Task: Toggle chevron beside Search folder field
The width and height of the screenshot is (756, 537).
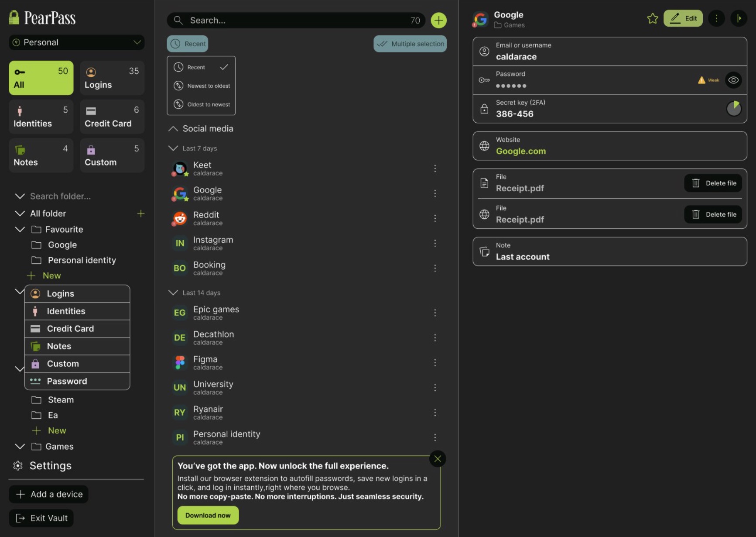Action: [x=20, y=196]
